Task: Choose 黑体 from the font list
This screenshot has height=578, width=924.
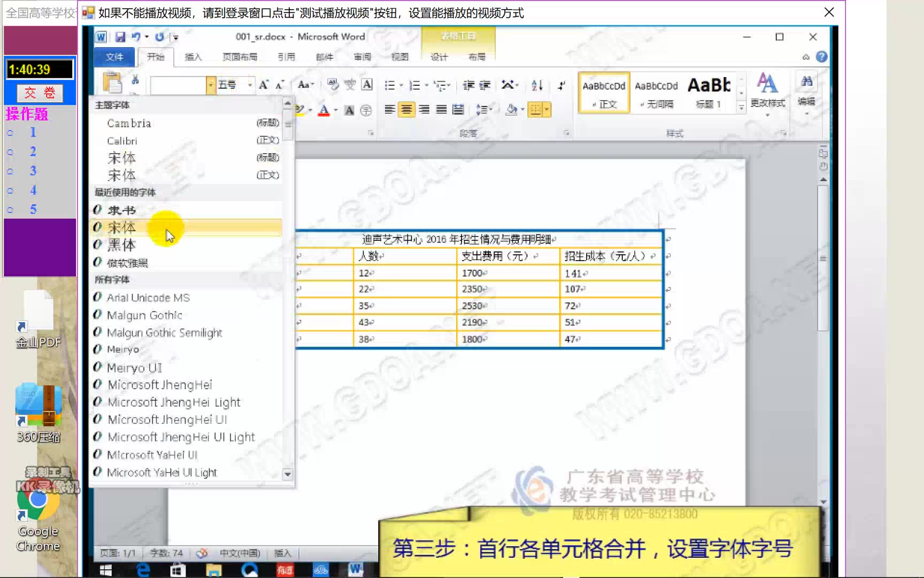Action: 122,245
